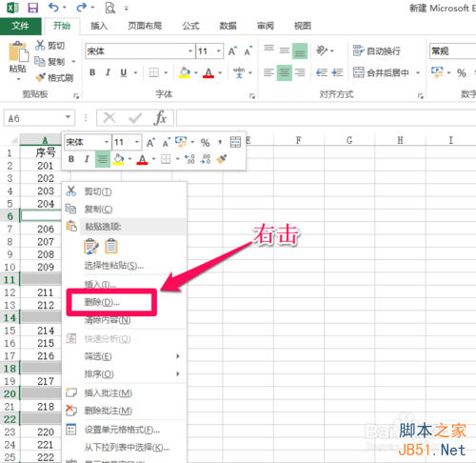The width and height of the screenshot is (476, 463).
Task: Decrease indent in alignment group
Action: 322,72
